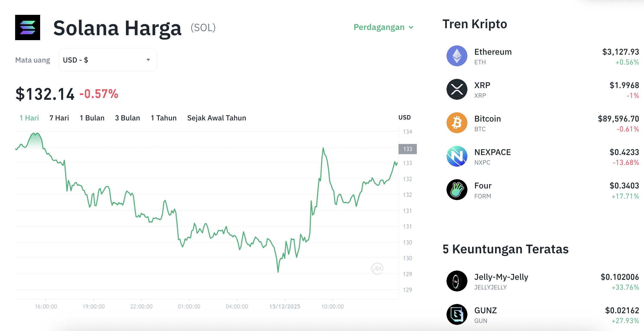Screen dimensions: 644x331
Task: Open the Sejak Awal Tahun view
Action: [216, 118]
